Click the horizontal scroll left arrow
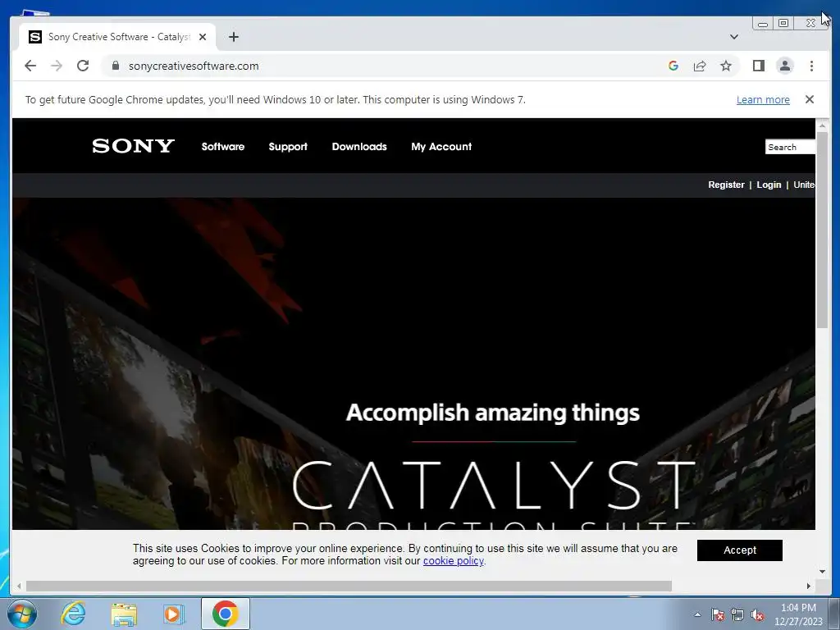 pos(19,586)
